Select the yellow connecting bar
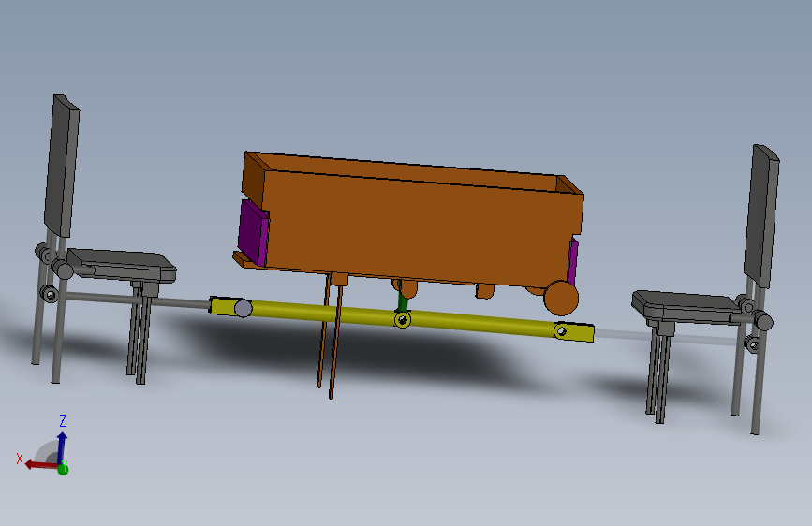The height and width of the screenshot is (526, 812). tap(402, 317)
